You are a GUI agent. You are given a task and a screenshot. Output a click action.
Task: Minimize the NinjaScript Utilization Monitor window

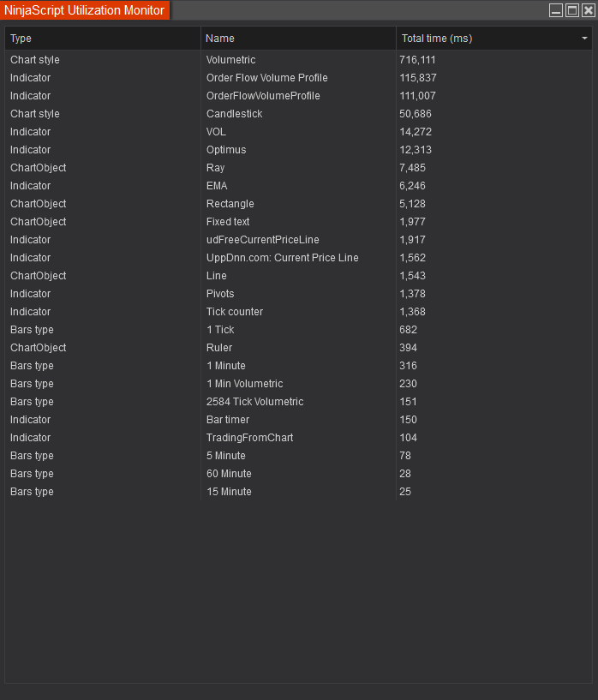[x=556, y=11]
